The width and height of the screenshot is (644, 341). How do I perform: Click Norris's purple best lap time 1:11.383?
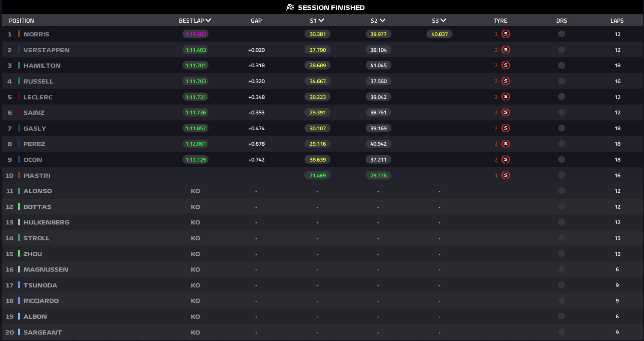(195, 34)
